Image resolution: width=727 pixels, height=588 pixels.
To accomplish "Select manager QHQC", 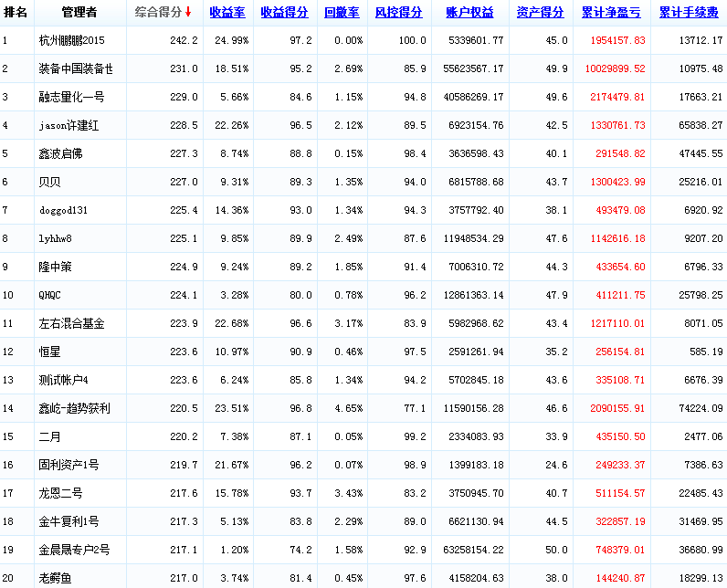I will [x=49, y=295].
